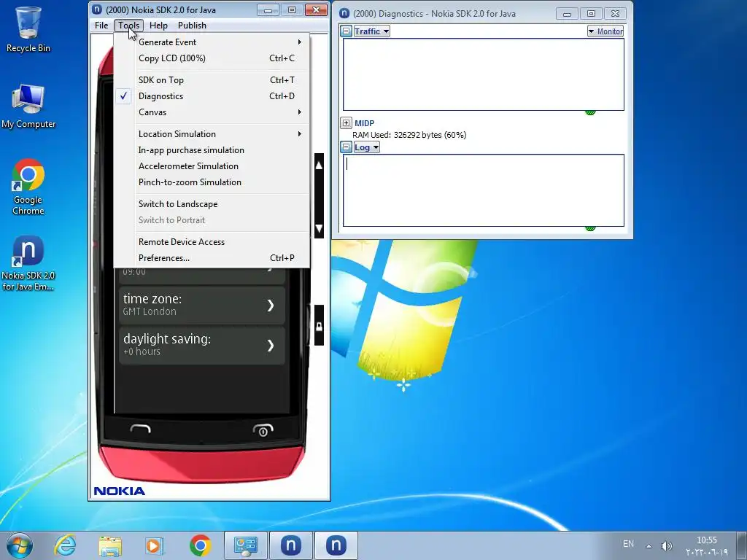This screenshot has width=747, height=560.
Task: Switch to Landscape orientation
Action: [x=212, y=204]
